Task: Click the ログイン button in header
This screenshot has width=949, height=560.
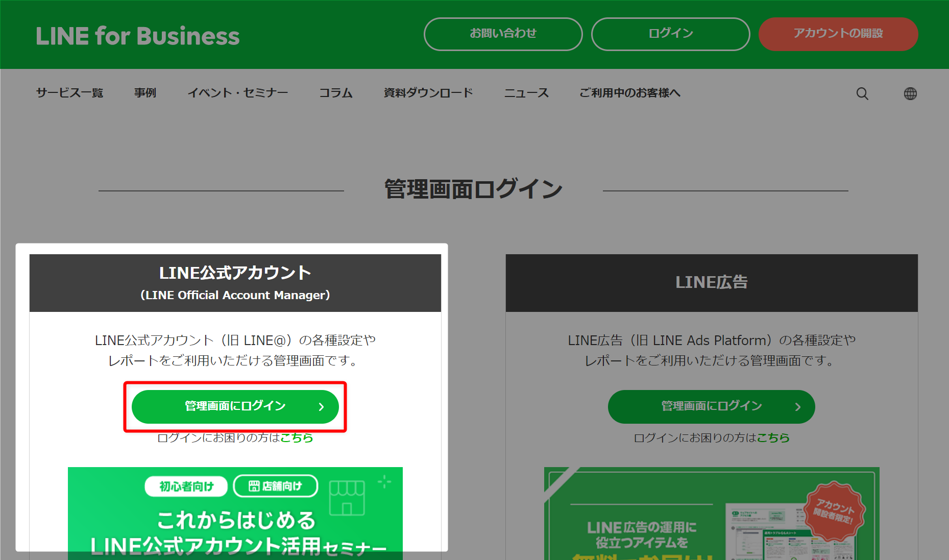Action: [x=670, y=34]
